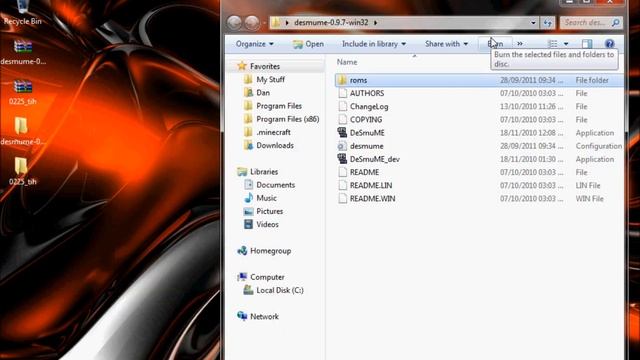Viewport: 640px width, 360px height.
Task: Open the Pictures library icon
Action: (248, 211)
